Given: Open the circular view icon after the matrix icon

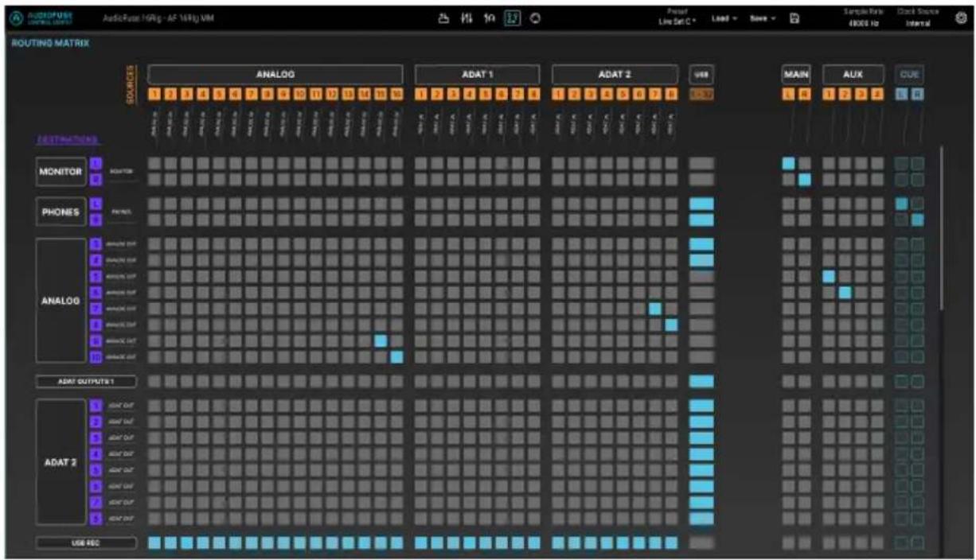Looking at the screenshot, I should [536, 18].
